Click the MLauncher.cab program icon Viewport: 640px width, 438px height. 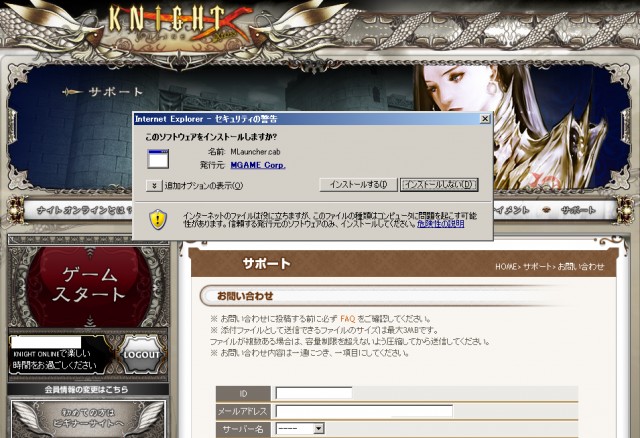(x=158, y=159)
